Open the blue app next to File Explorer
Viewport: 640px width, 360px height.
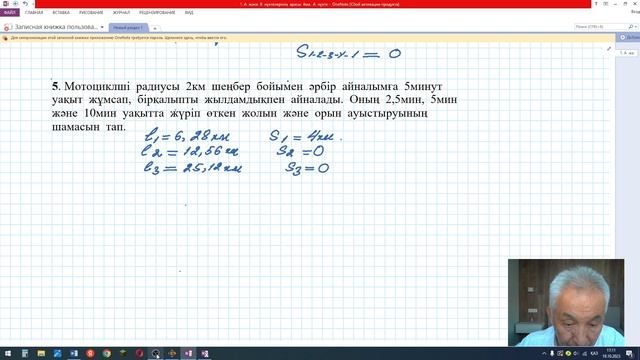58,353
